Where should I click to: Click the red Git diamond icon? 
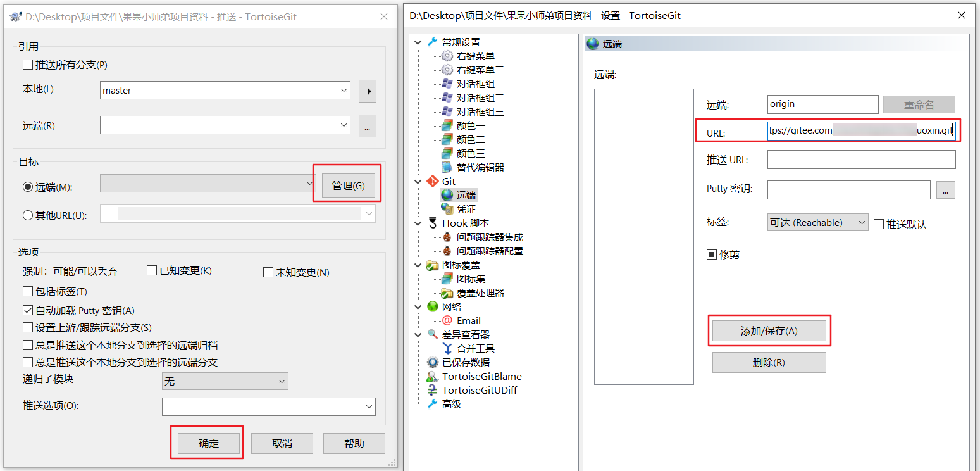pyautogui.click(x=433, y=181)
